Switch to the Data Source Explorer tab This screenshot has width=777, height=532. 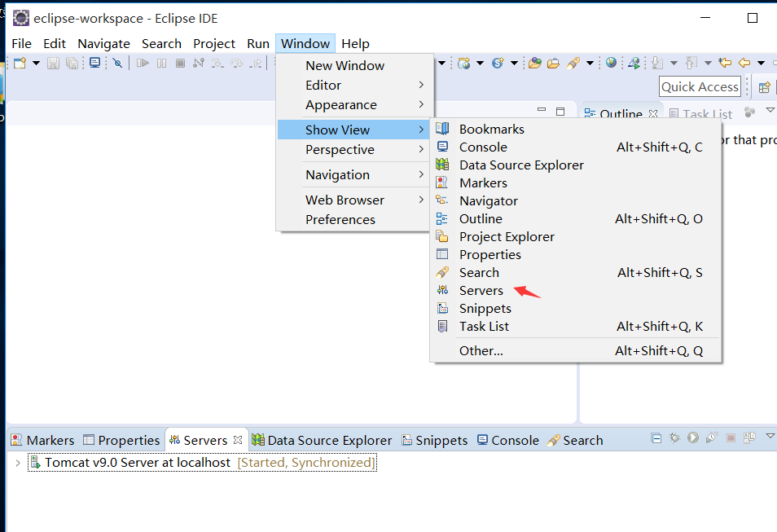click(322, 440)
